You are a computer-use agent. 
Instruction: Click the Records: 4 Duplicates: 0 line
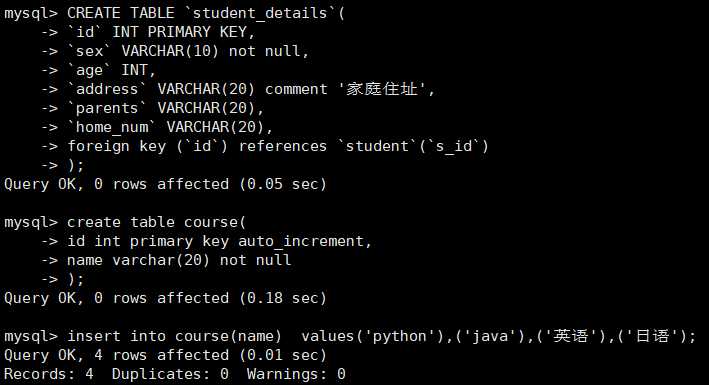point(175,374)
